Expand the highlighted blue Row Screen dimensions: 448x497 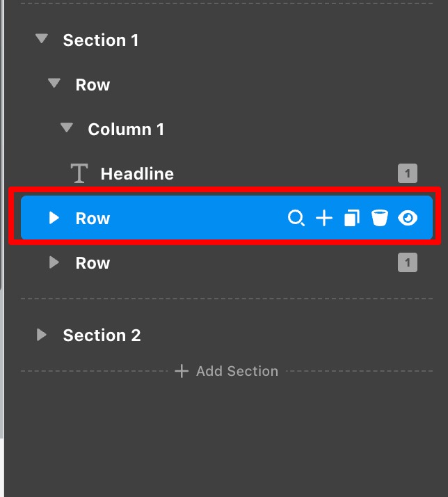click(54, 219)
